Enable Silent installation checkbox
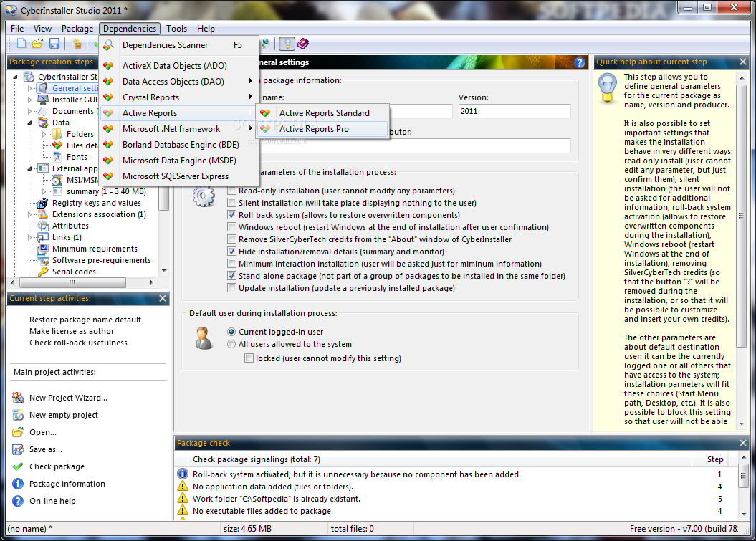 pos(232,203)
